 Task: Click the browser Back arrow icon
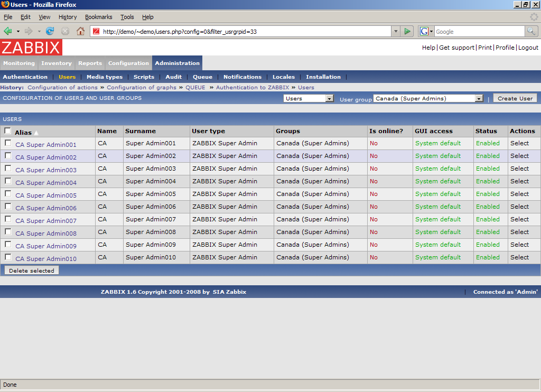click(x=8, y=31)
